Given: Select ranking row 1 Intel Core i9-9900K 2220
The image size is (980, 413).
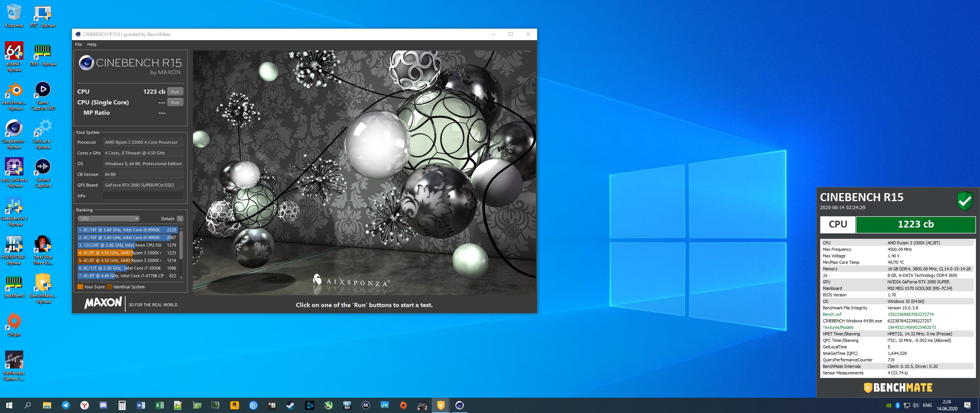Looking at the screenshot, I should pos(127,230).
